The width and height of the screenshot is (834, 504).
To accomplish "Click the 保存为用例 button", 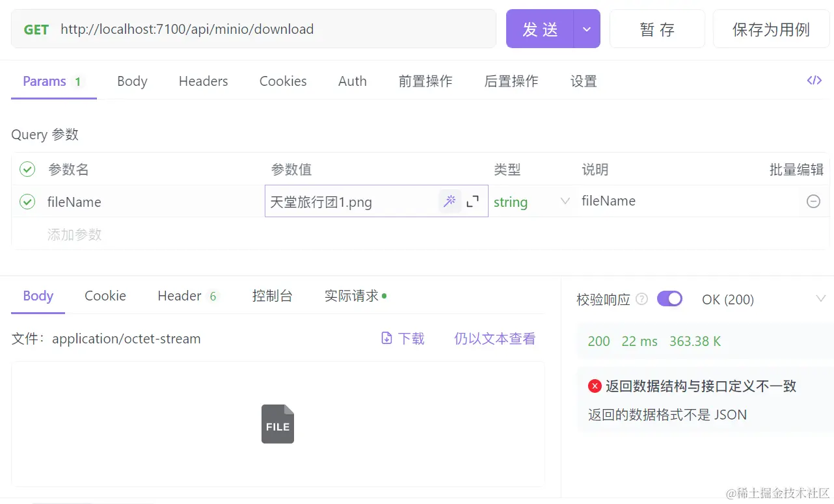I will [x=771, y=29].
